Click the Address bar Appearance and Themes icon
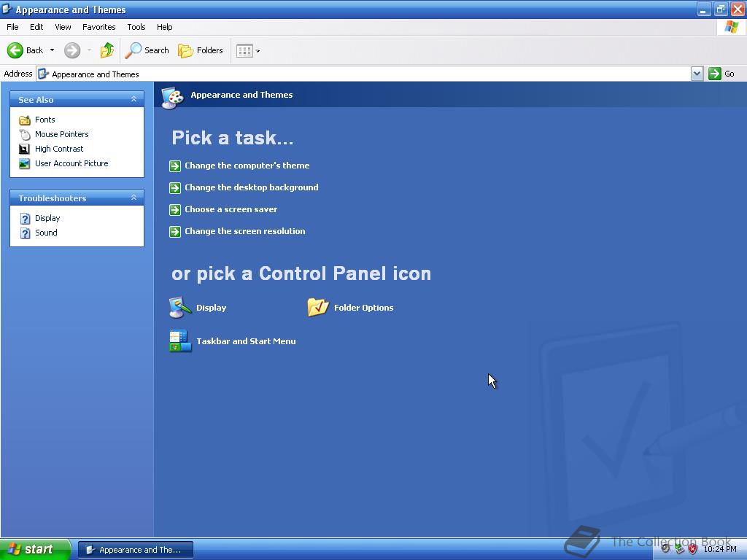 43,74
